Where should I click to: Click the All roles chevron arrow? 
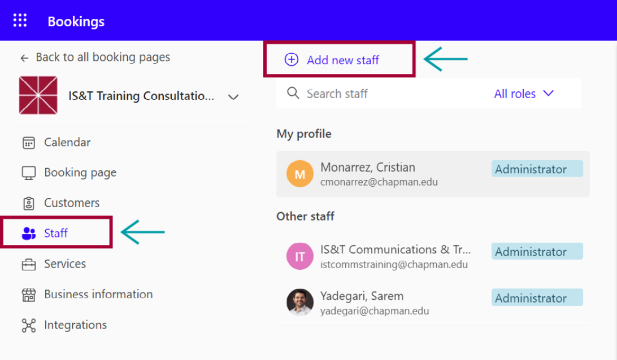click(x=549, y=93)
